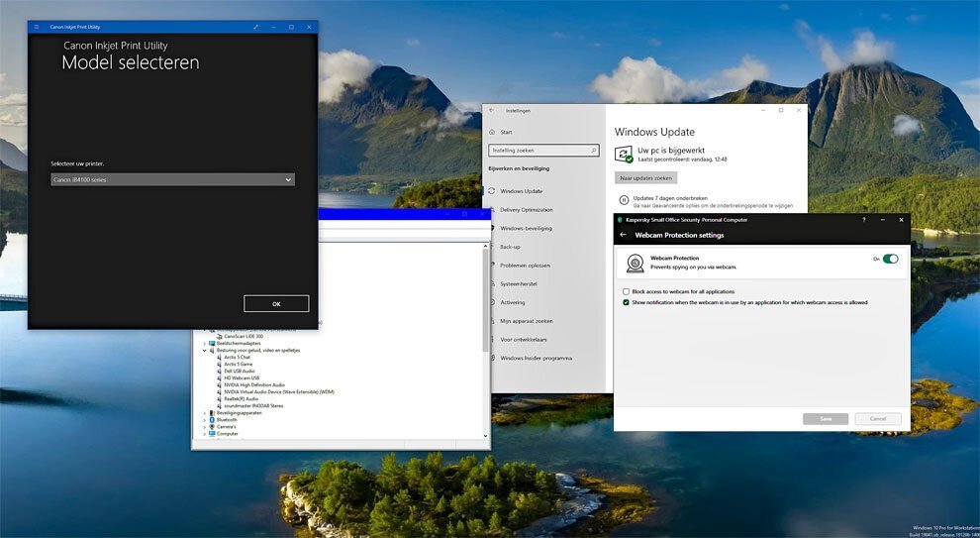Image resolution: width=980 pixels, height=538 pixels.
Task: Click the full-screen arrows icon in Canon utility title bar
Action: 255,27
